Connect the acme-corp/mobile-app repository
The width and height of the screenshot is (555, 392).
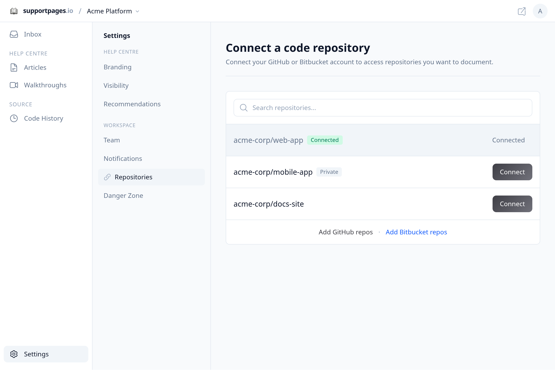(512, 172)
